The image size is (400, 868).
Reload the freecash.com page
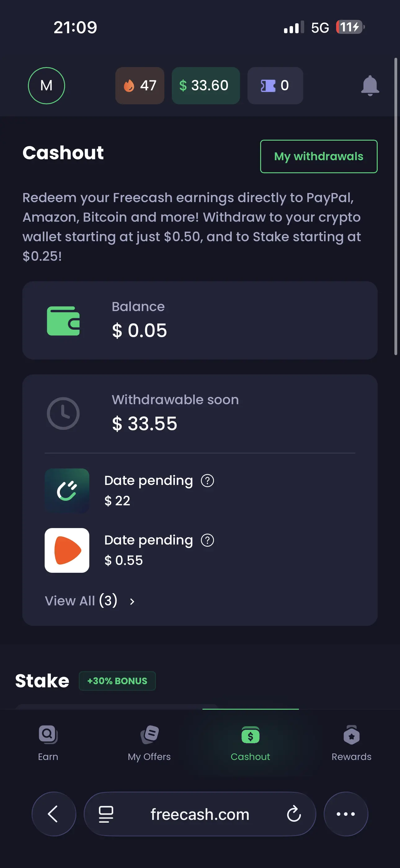[294, 814]
